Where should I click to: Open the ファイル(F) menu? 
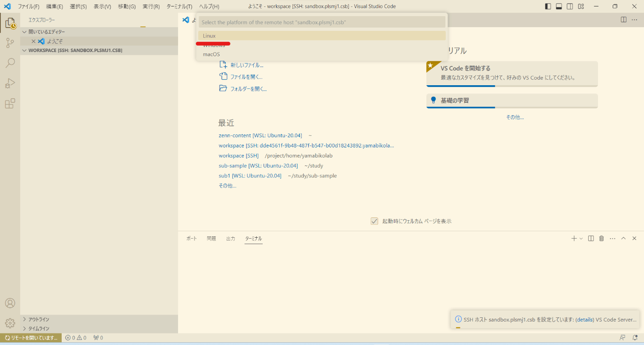pos(29,6)
